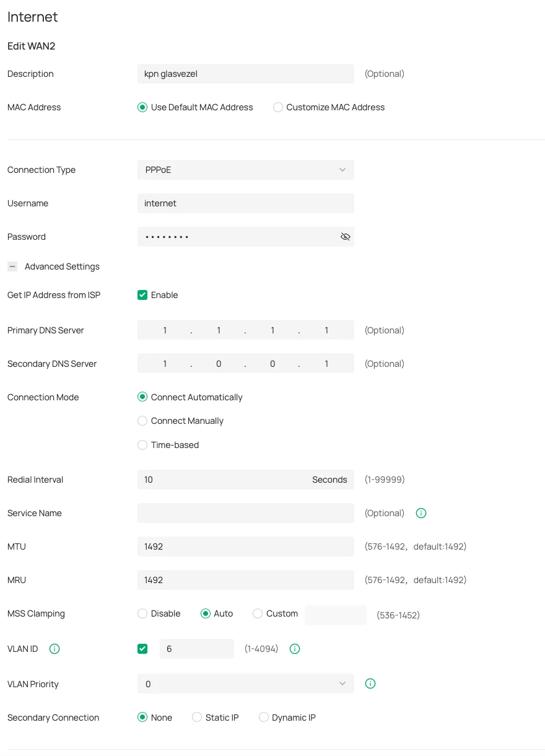Select Connect Automatically mode

[x=142, y=397]
